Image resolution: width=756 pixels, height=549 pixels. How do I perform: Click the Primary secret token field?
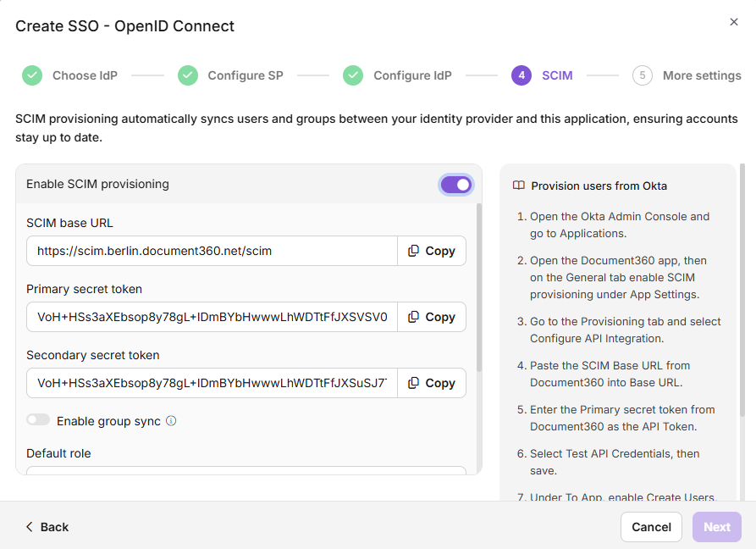212,317
